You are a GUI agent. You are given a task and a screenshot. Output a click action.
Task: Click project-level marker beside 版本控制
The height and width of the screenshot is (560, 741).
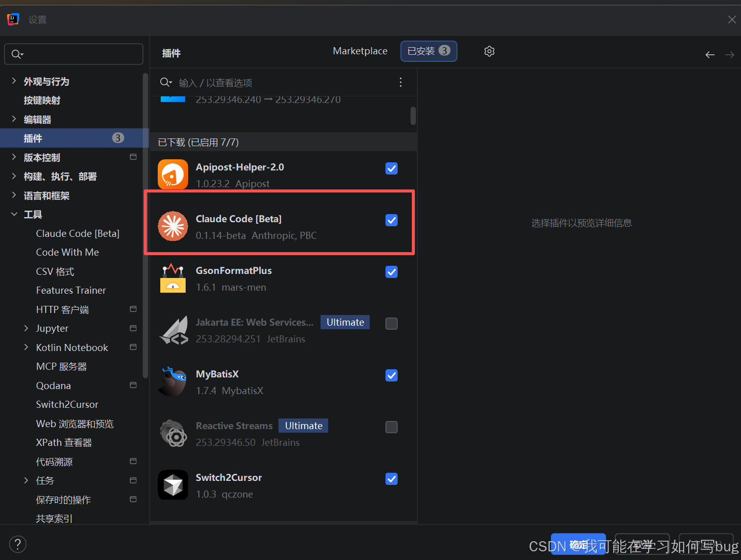click(x=133, y=157)
